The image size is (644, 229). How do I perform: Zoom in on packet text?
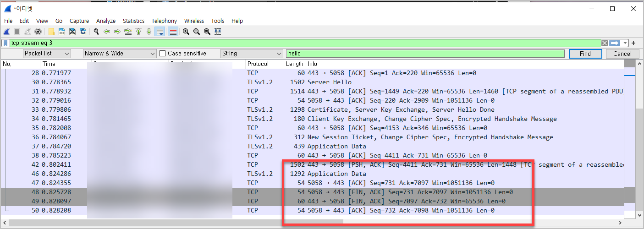click(x=186, y=32)
